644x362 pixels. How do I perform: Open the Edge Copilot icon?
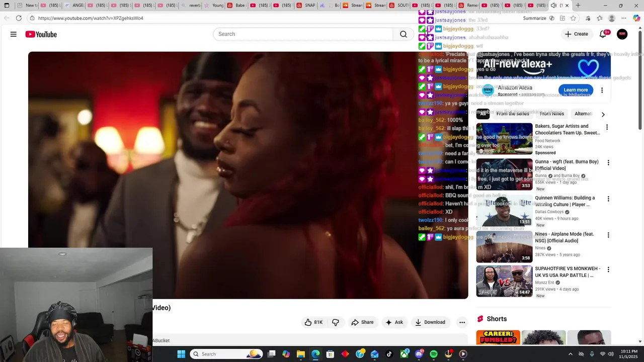tap(636, 18)
